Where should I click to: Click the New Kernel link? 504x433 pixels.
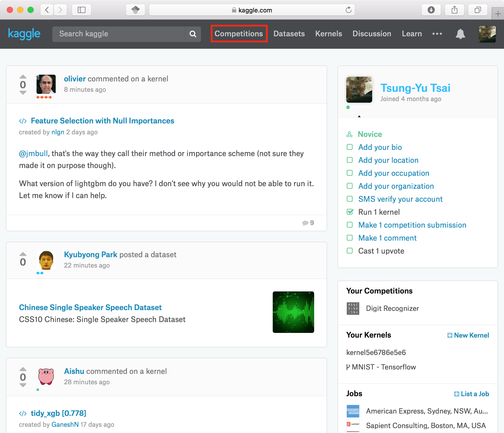tap(468, 335)
